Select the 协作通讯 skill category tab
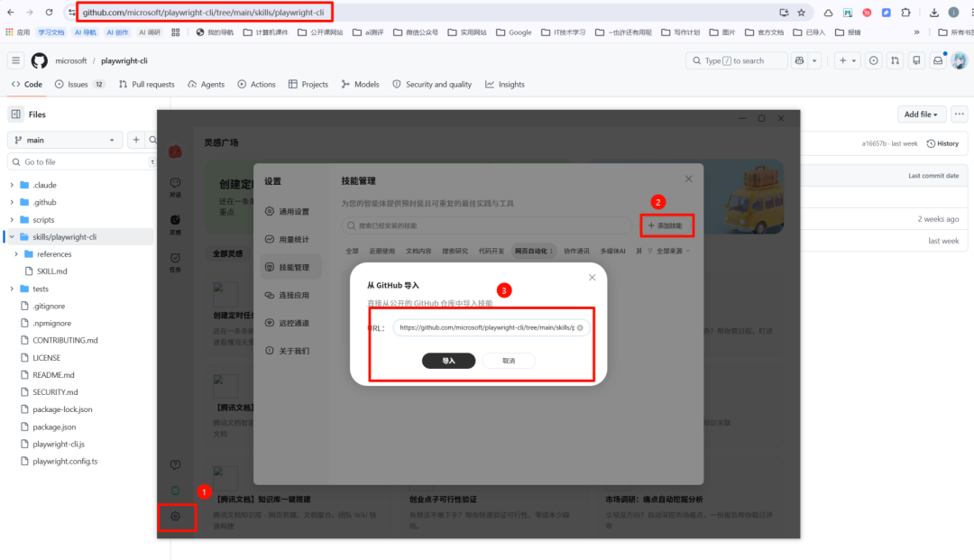The height and width of the screenshot is (560, 974). click(x=576, y=251)
